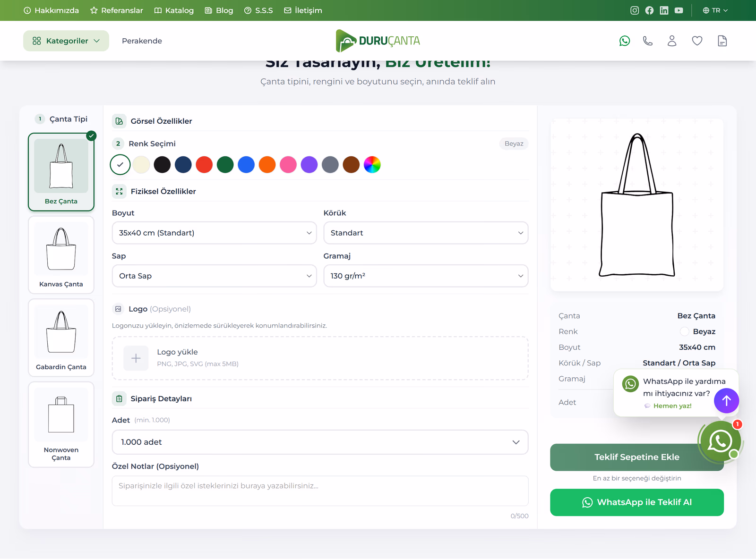Click the Beyaz selected color badge
The height and width of the screenshot is (559, 756).
point(514,144)
